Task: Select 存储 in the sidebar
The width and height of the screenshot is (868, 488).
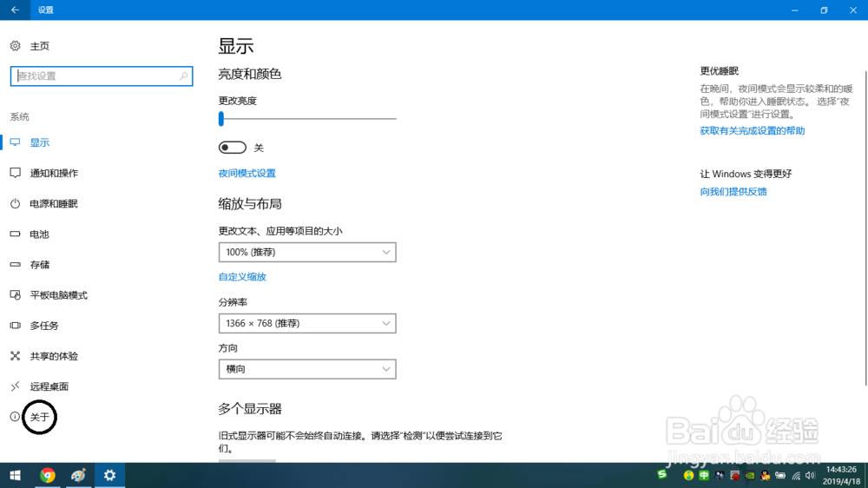Action: (40, 265)
